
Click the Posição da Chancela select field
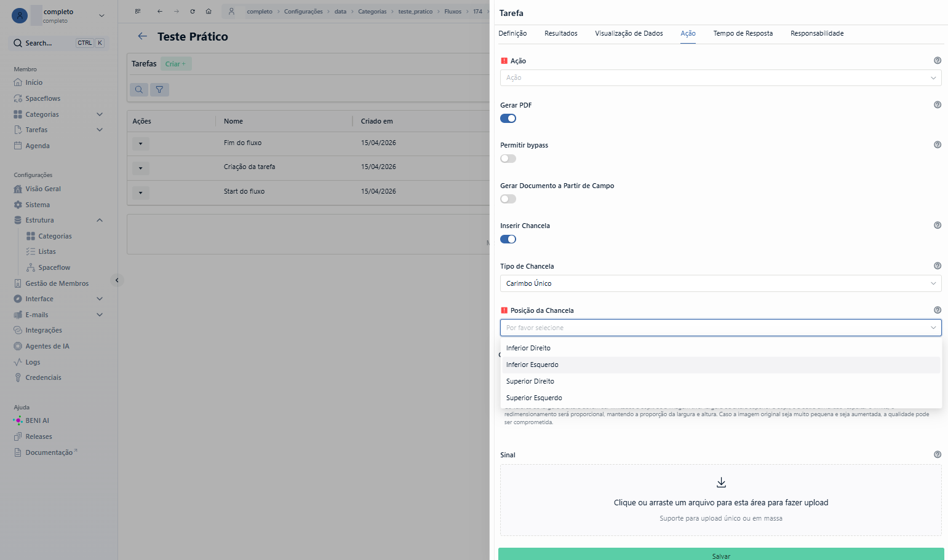[720, 328]
